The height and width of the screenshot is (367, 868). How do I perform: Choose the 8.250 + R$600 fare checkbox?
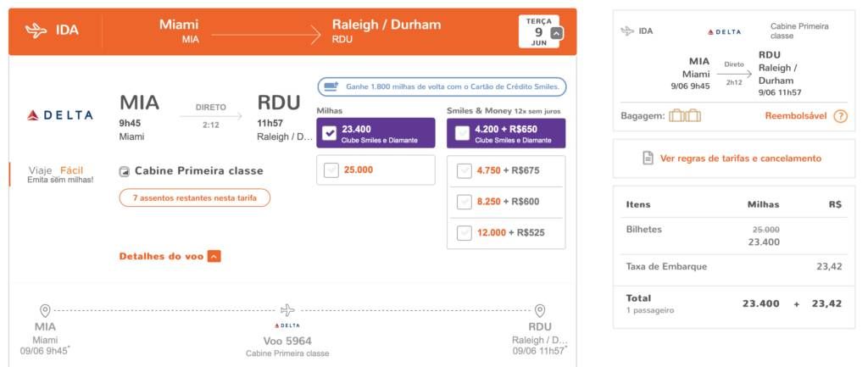click(464, 202)
